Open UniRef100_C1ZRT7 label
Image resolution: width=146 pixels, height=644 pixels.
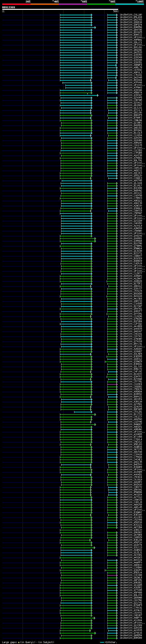[131, 273]
